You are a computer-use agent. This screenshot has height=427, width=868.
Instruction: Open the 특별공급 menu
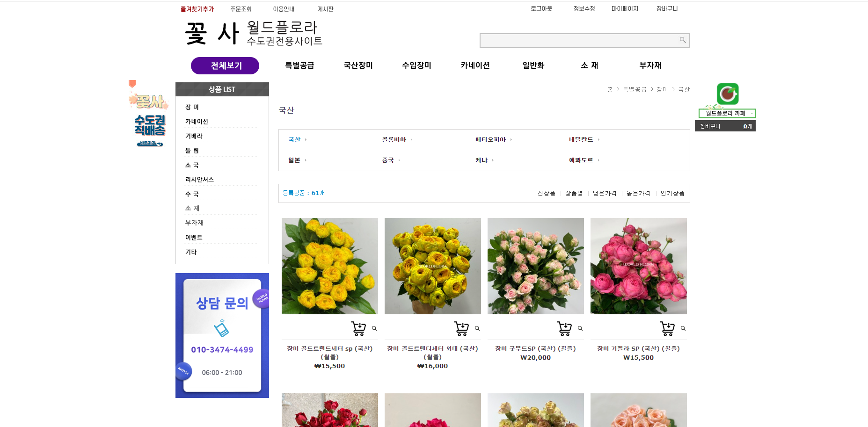click(299, 65)
